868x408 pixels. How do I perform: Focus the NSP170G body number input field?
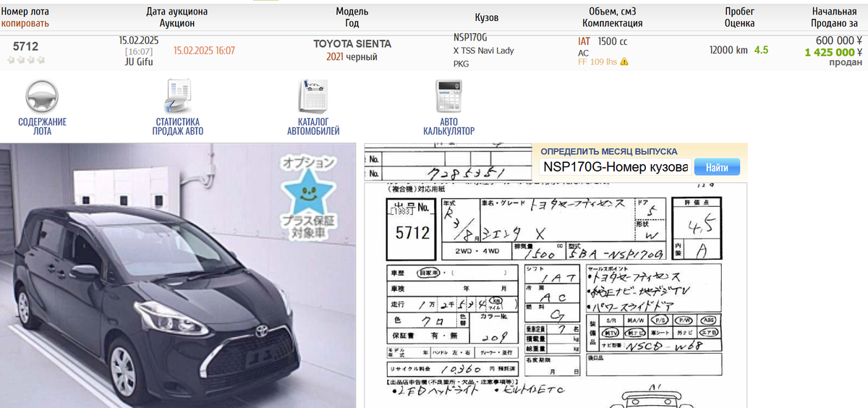[x=615, y=167]
